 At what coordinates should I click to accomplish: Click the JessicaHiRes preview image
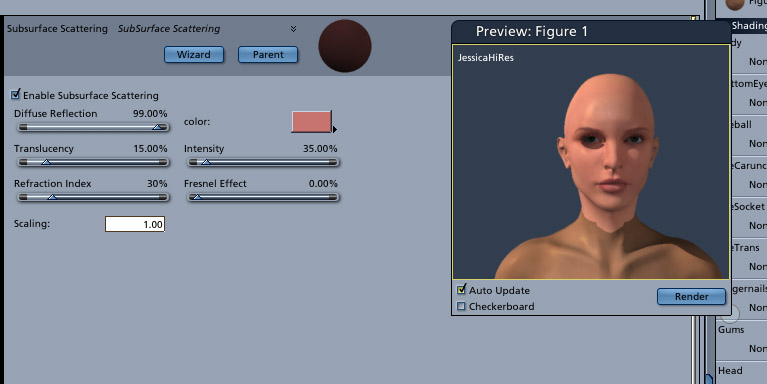point(591,162)
